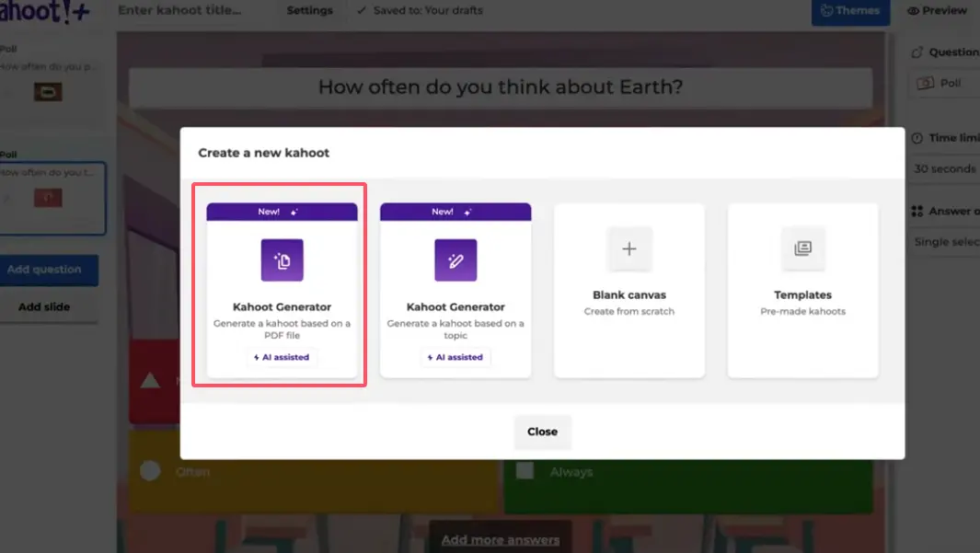Click the Preview eye icon
Viewport: 980px width, 553px height.
tap(914, 11)
